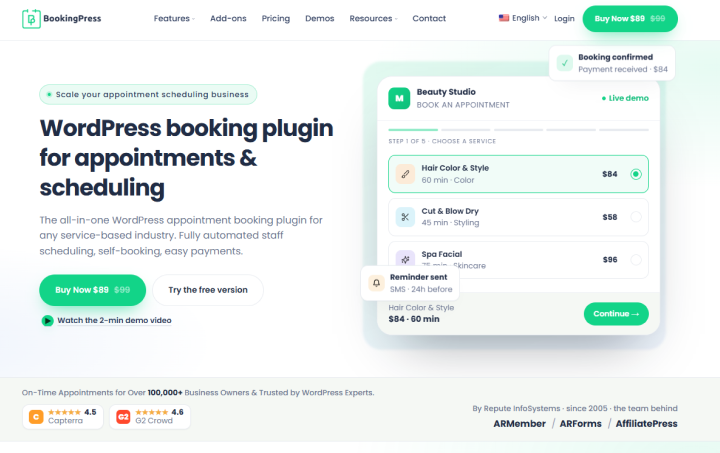This screenshot has height=453, width=720.
Task: Click the BOOK AN APPOINTMENT text
Action: tap(463, 105)
